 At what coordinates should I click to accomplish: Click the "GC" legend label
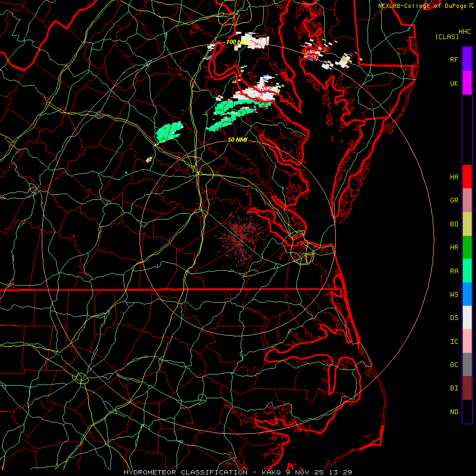(x=454, y=365)
